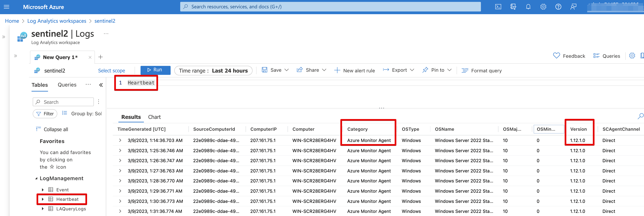
Task: Expand the 1:31:36.774 AM result row
Action: pos(120,211)
